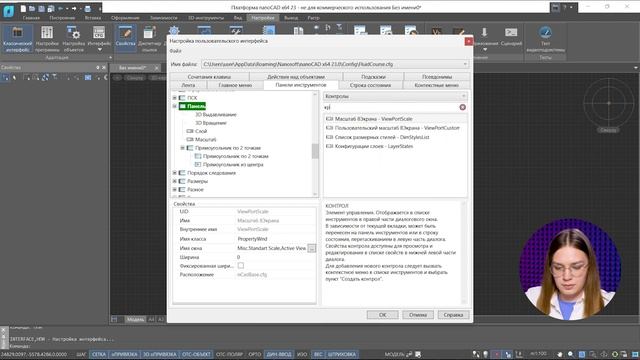Click the nanoCAD application logo button

(8, 11)
